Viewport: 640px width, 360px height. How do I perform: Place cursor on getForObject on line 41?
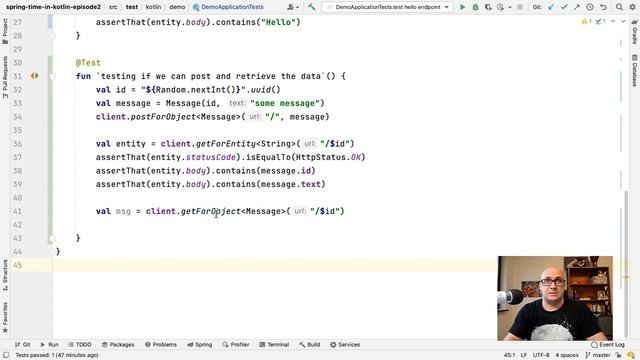(x=211, y=211)
